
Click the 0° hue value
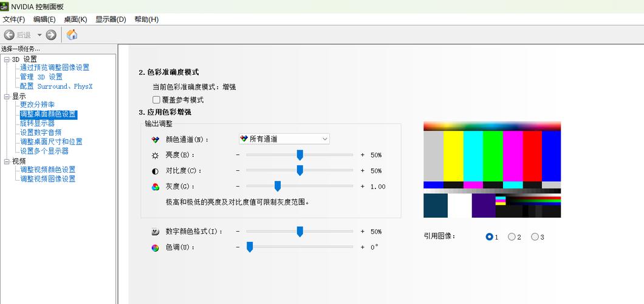coord(375,247)
